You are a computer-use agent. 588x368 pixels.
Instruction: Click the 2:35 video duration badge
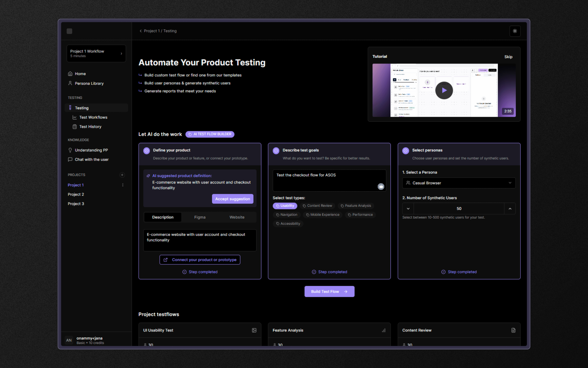[x=508, y=111]
